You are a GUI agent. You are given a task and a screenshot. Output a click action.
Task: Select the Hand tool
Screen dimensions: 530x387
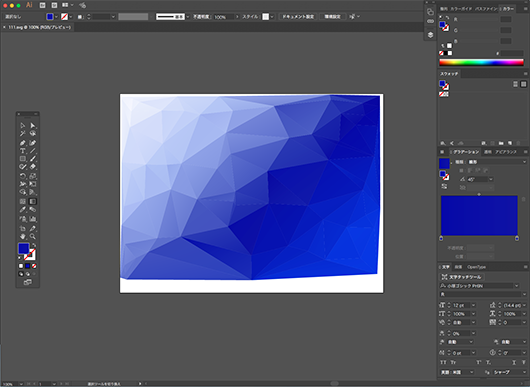tap(23, 237)
